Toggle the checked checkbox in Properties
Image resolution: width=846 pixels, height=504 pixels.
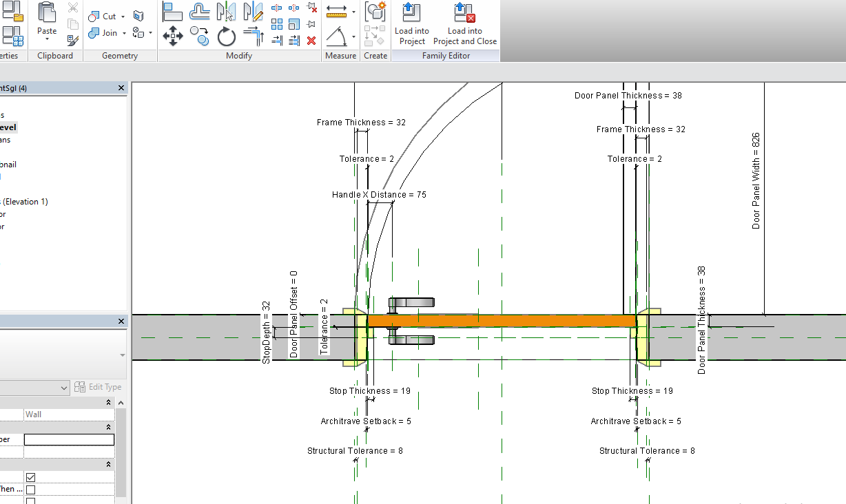[30, 476]
